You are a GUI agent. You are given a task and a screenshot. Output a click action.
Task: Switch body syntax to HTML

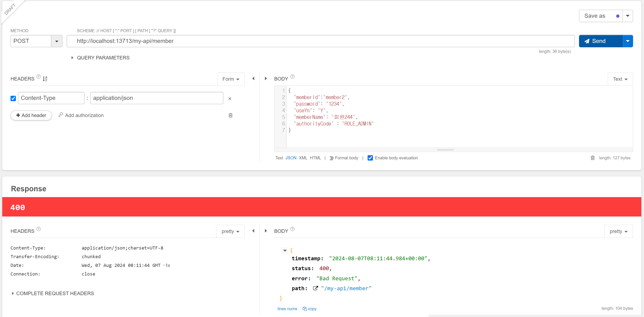pyautogui.click(x=315, y=158)
